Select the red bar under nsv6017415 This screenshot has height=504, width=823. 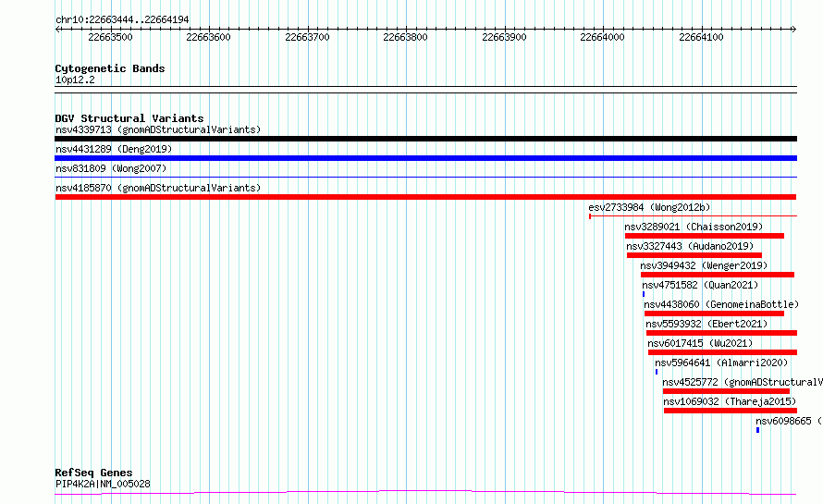(x=723, y=352)
